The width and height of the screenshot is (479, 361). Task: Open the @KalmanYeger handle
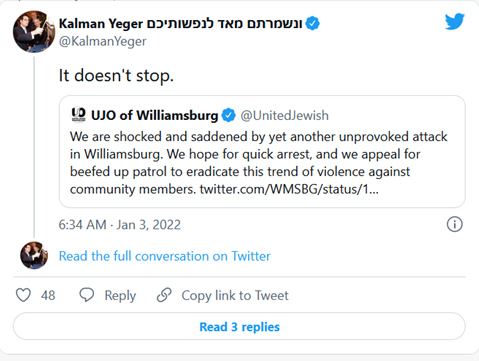coord(103,41)
